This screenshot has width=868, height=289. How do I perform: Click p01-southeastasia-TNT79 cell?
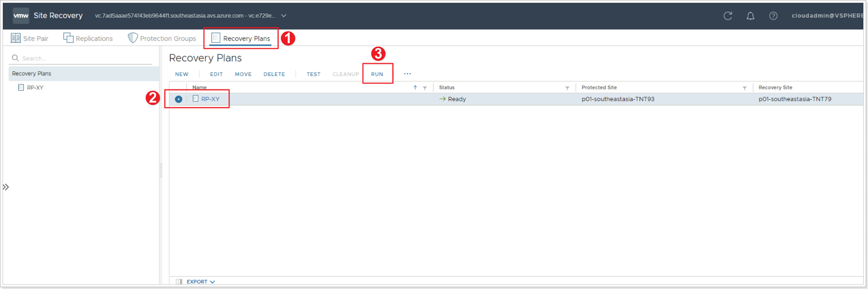click(795, 99)
